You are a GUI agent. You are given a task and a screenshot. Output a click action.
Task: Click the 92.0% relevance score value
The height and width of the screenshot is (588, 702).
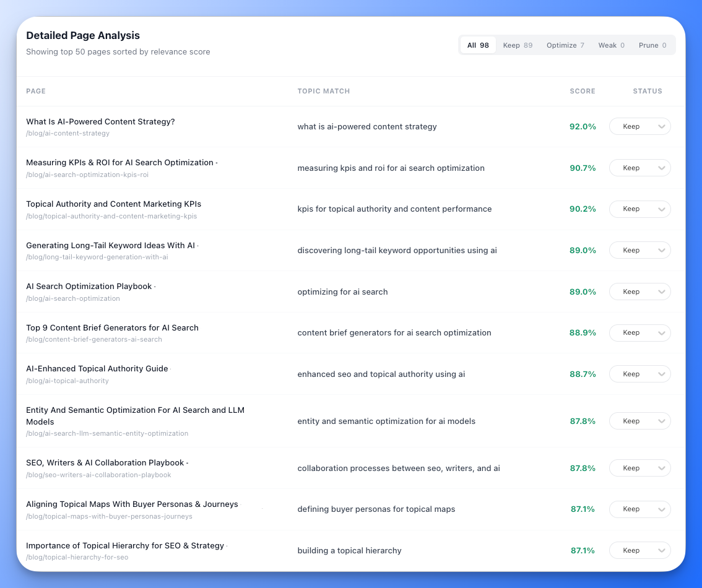[x=583, y=126]
